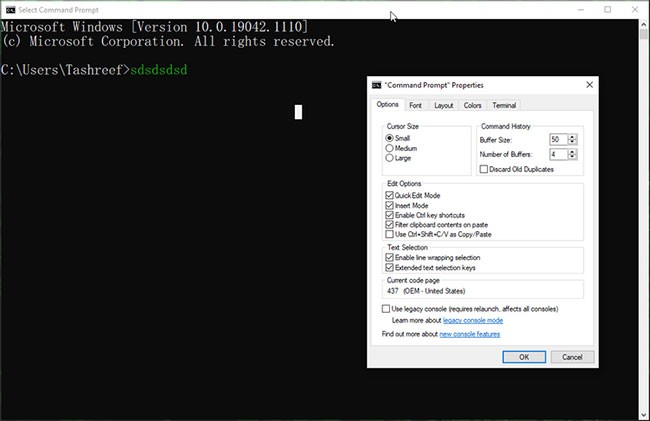Go to the Terminal tab
650x421 pixels.
click(x=504, y=105)
